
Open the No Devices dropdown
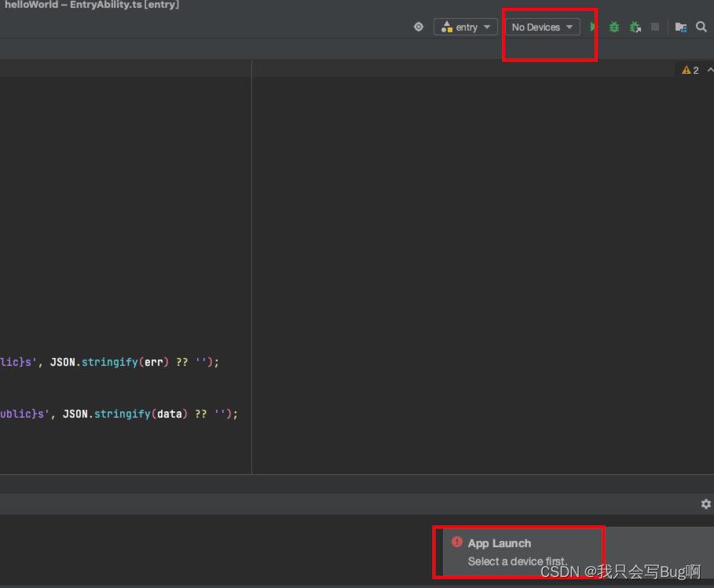point(542,27)
